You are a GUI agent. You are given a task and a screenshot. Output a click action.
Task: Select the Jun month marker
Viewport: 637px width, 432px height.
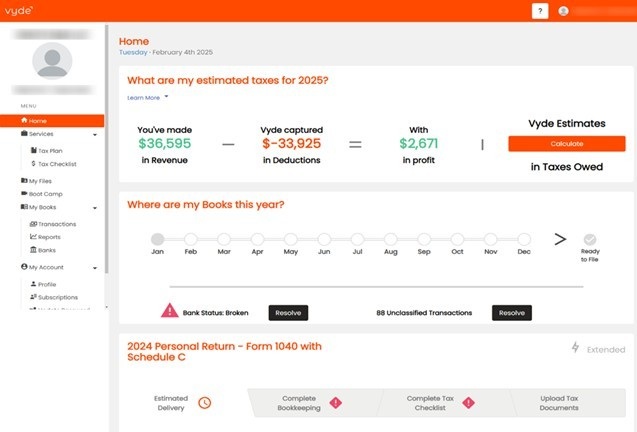click(324, 239)
